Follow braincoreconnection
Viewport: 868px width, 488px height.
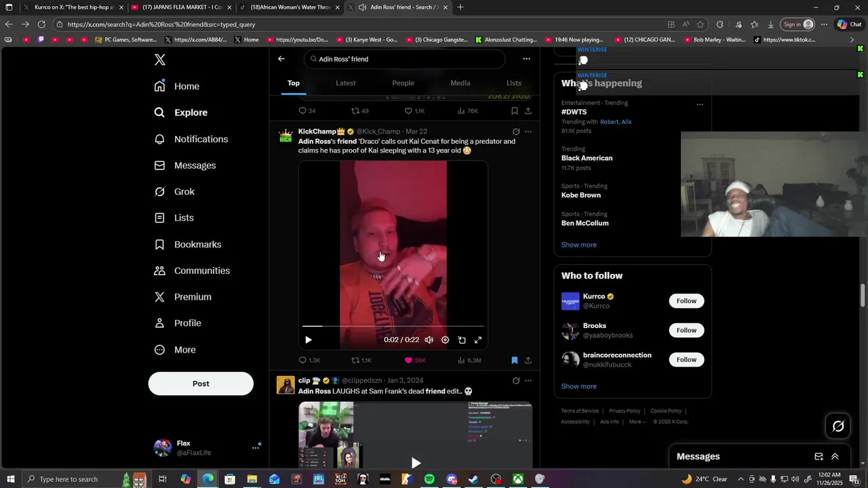click(686, 360)
